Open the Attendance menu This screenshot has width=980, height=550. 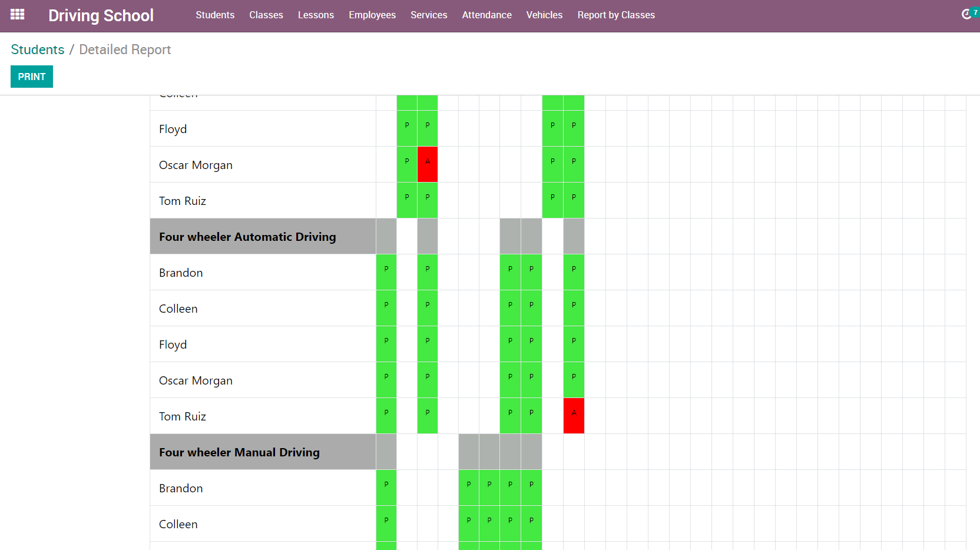point(486,15)
